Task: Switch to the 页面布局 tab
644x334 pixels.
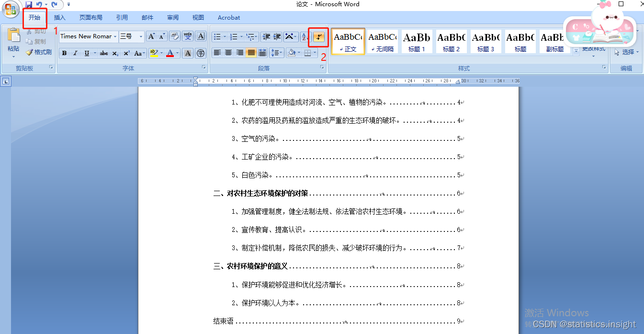Action: 91,18
